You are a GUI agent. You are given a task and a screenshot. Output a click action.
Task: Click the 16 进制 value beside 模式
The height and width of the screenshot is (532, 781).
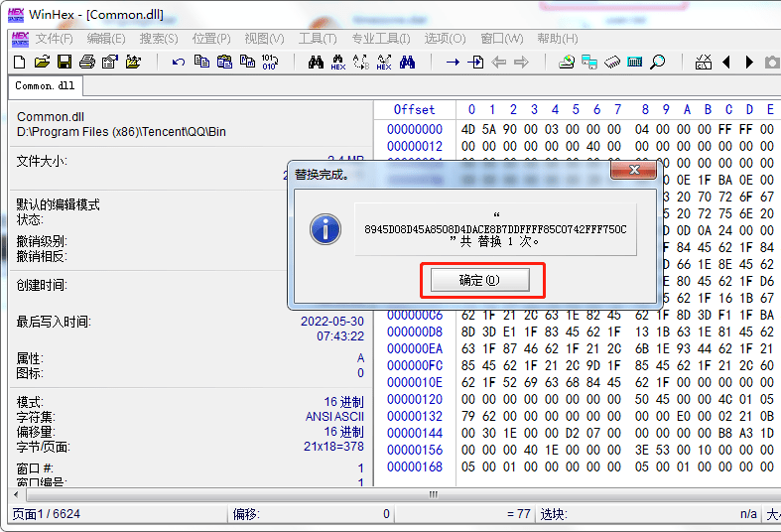pyautogui.click(x=344, y=402)
